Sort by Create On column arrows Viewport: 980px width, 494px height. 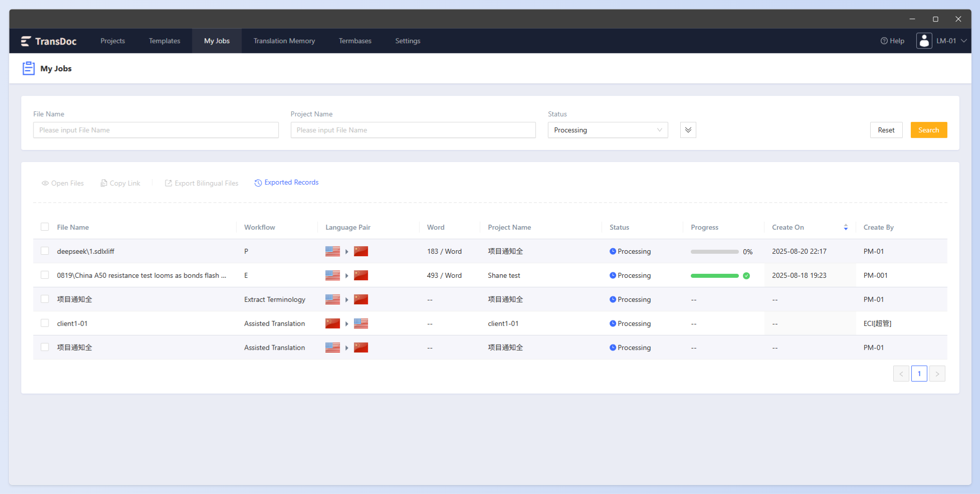pyautogui.click(x=846, y=227)
